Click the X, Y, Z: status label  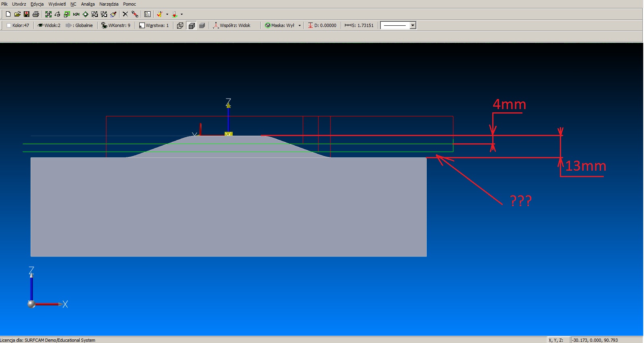click(x=556, y=340)
